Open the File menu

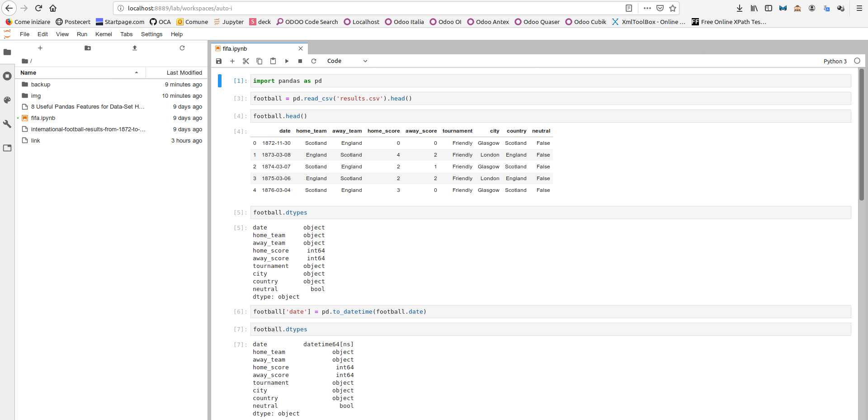(x=24, y=34)
